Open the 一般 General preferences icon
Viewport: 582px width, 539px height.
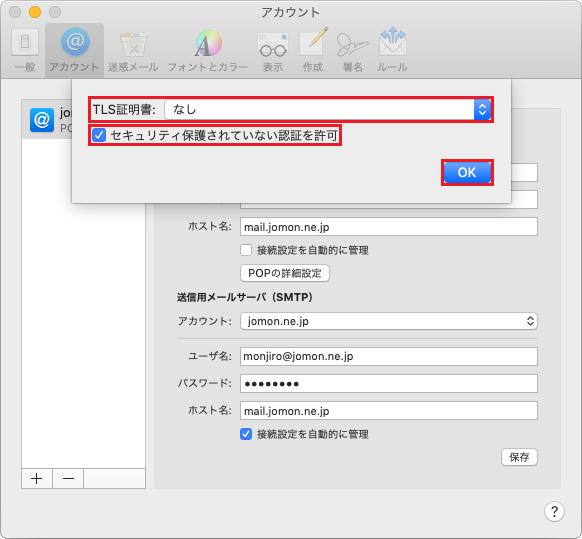[25, 50]
